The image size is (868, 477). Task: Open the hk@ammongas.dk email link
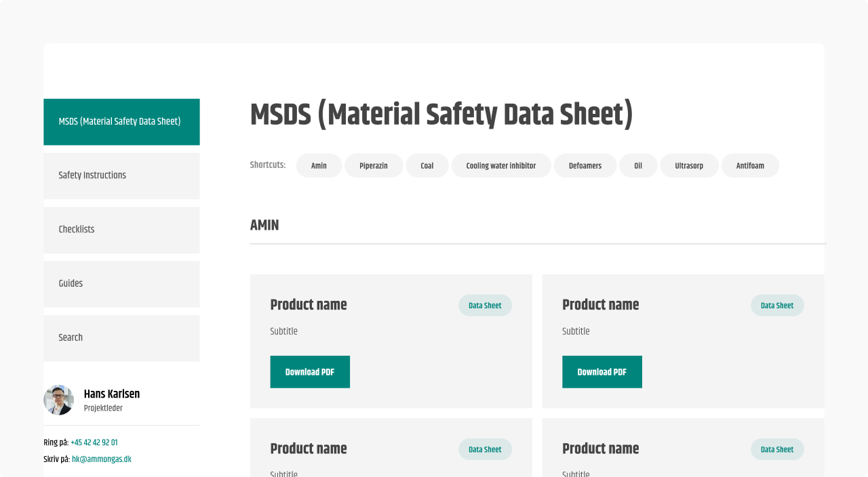point(102,459)
